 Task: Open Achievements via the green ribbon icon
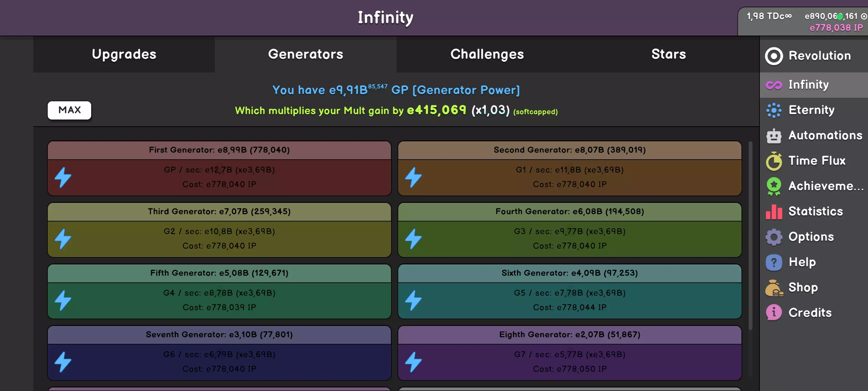774,186
